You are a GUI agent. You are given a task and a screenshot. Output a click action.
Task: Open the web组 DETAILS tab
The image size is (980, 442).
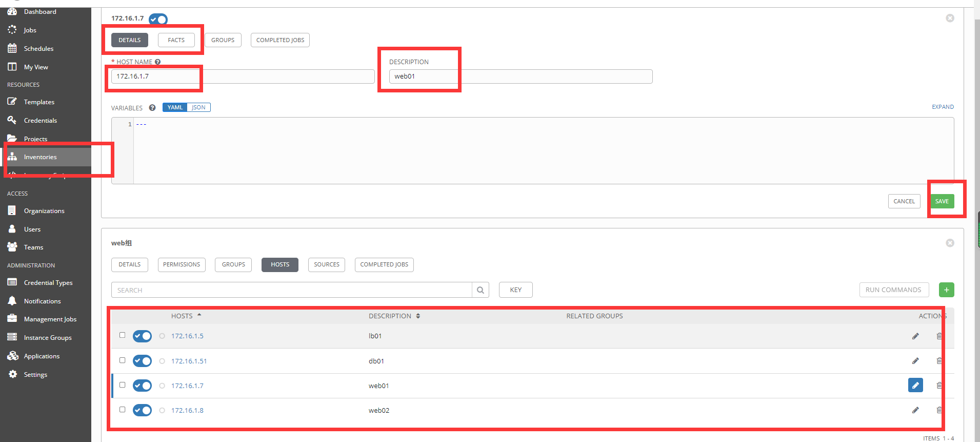tap(130, 265)
